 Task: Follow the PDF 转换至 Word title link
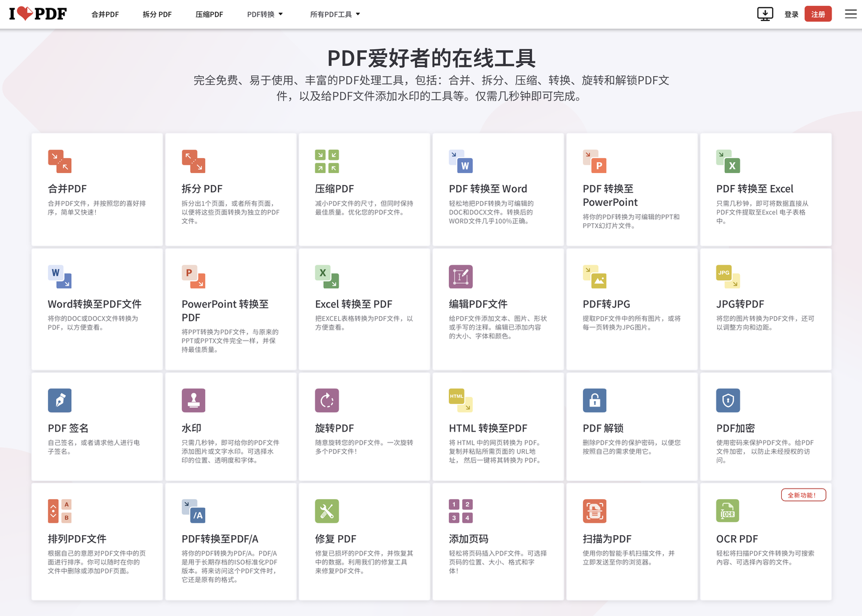[x=488, y=189]
